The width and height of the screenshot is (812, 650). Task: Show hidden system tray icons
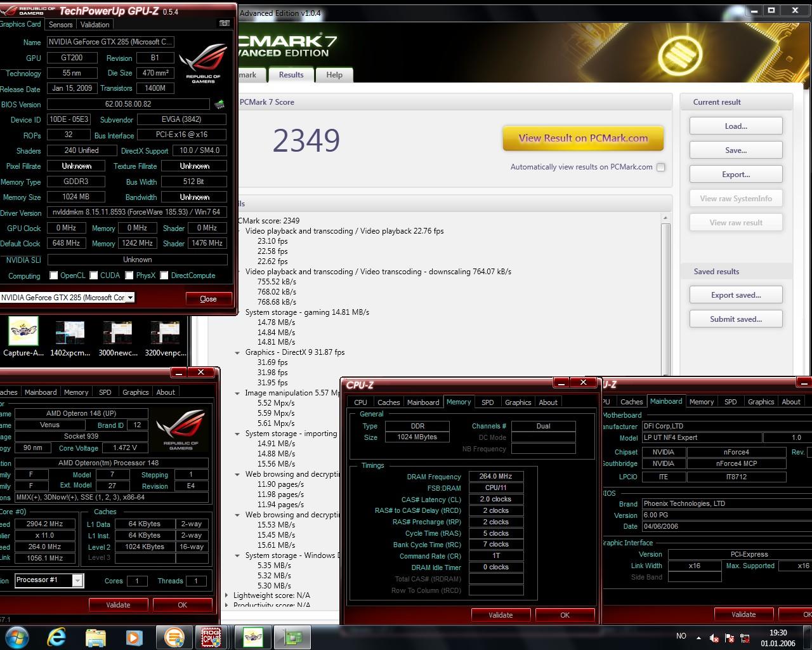[x=698, y=637]
